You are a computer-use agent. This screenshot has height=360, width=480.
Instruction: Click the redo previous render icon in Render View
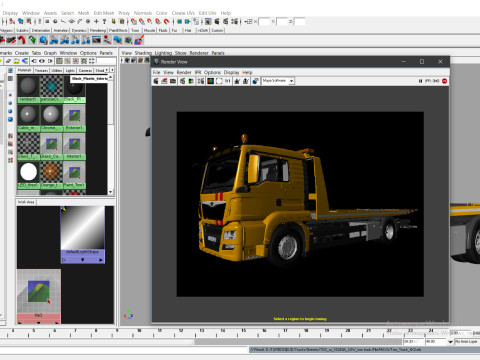coord(156,81)
